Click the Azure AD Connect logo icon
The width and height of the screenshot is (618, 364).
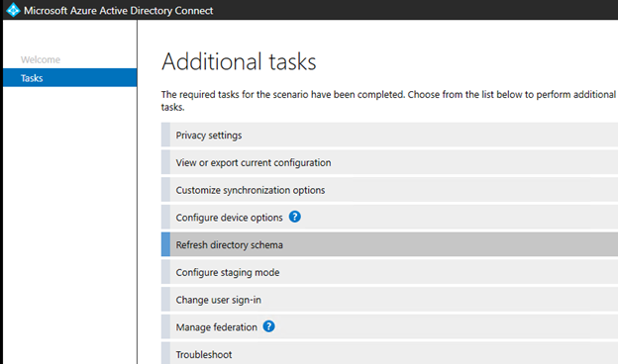pyautogui.click(x=13, y=10)
